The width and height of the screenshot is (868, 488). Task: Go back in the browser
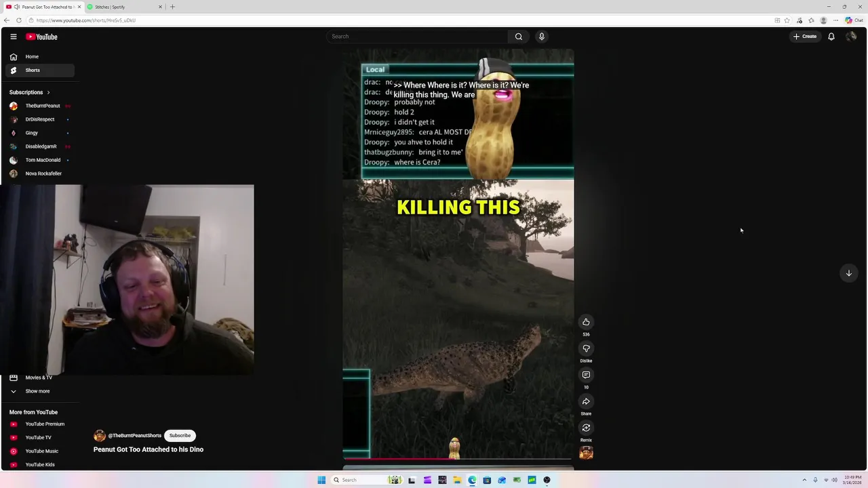[x=7, y=20]
